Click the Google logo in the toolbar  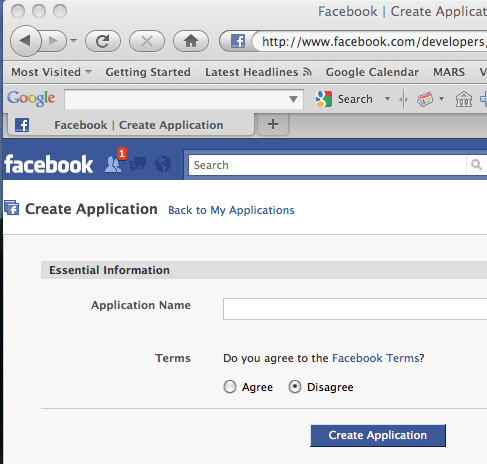(31, 99)
